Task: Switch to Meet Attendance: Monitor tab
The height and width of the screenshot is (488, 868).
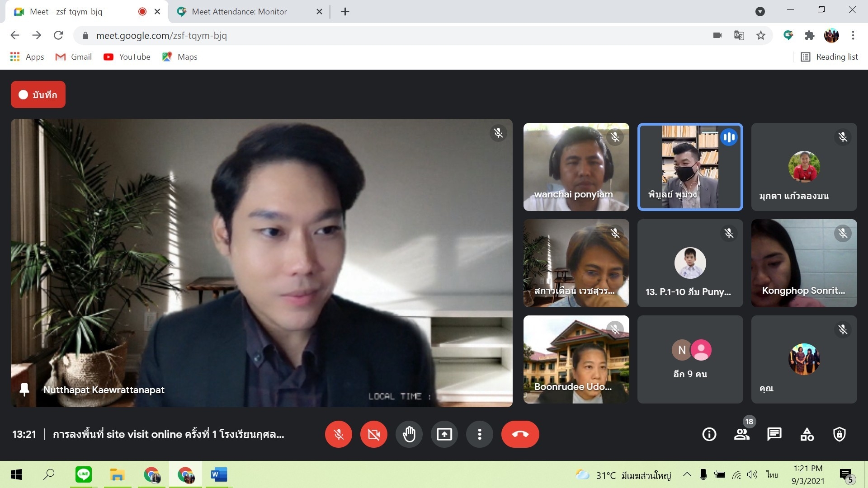Action: (239, 12)
